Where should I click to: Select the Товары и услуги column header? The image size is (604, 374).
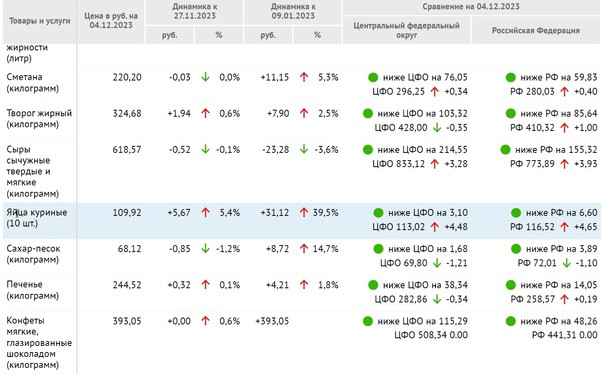40,21
